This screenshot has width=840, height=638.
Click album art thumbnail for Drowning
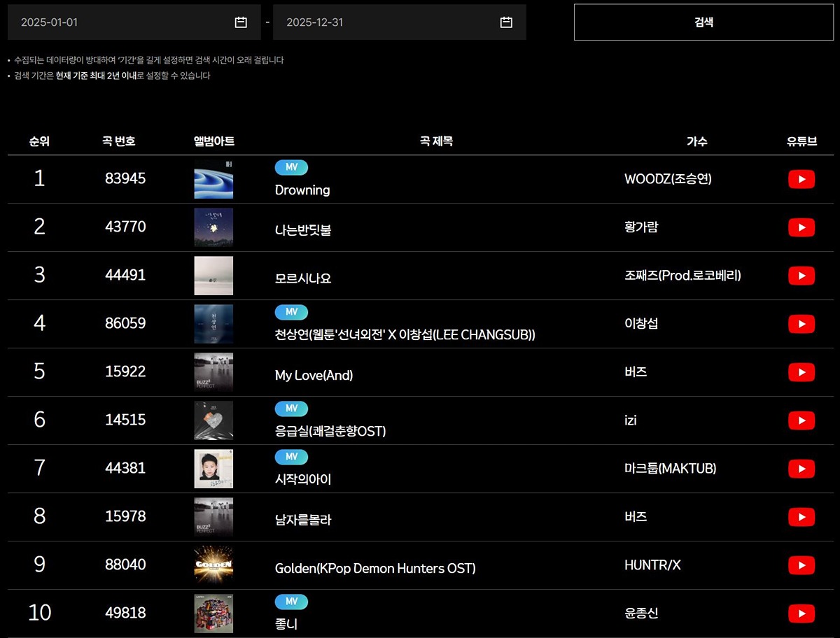click(213, 179)
